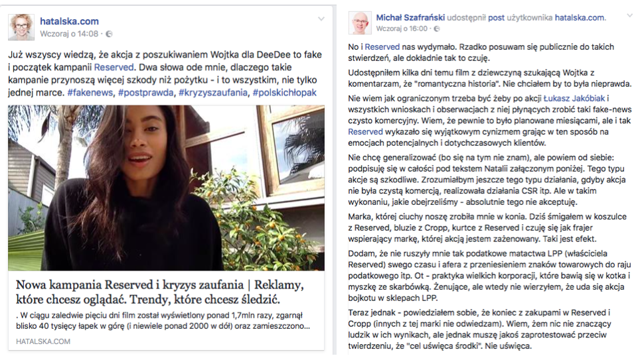The image size is (644, 362).
Task: Click the globe privacy icon on hatalska.com post
Action: point(109,34)
